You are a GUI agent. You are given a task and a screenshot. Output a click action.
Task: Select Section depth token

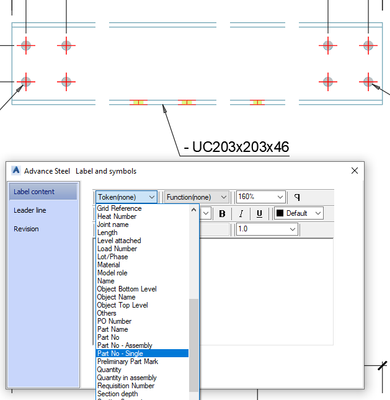click(142, 394)
